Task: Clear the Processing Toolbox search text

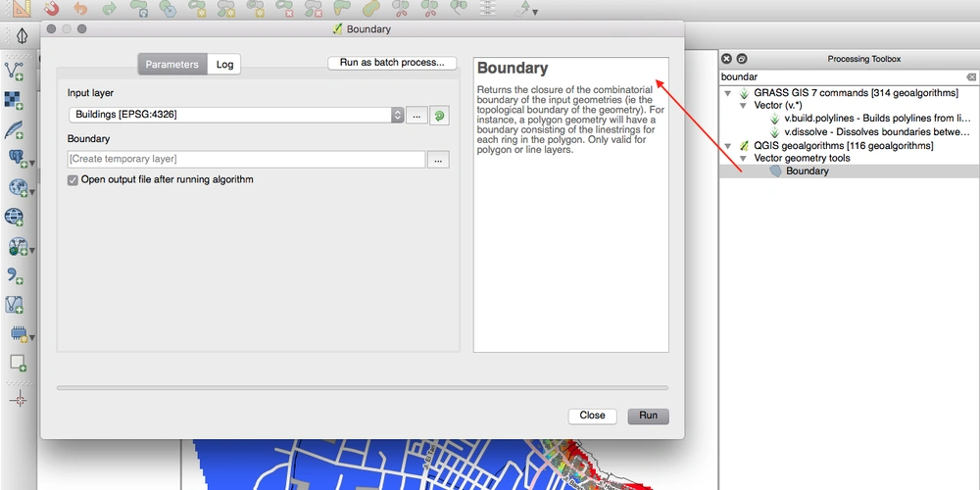Action: click(970, 76)
